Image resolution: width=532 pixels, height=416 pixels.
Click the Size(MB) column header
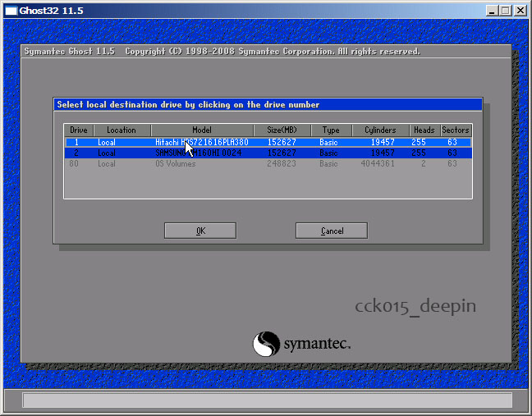coord(282,130)
